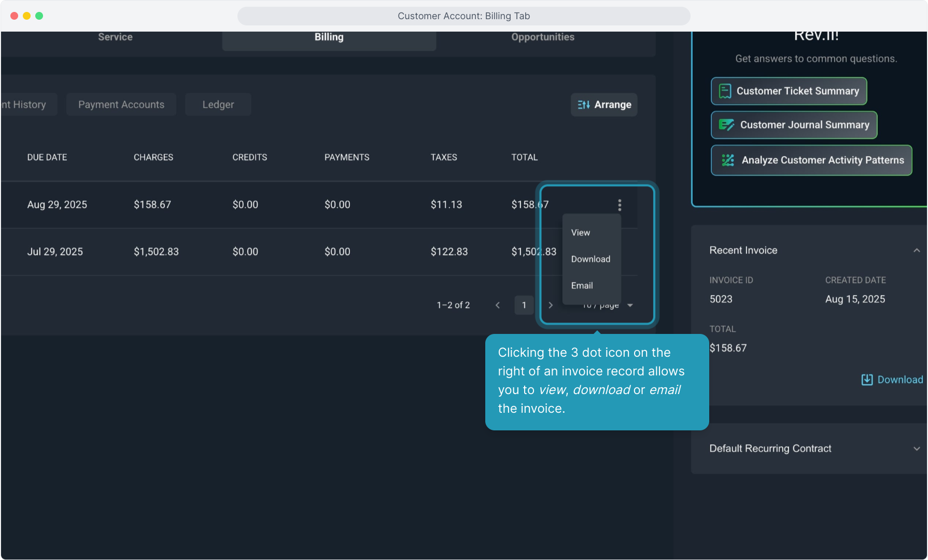Open the Ledger sub-tab
This screenshot has height=560, width=928.
click(218, 105)
